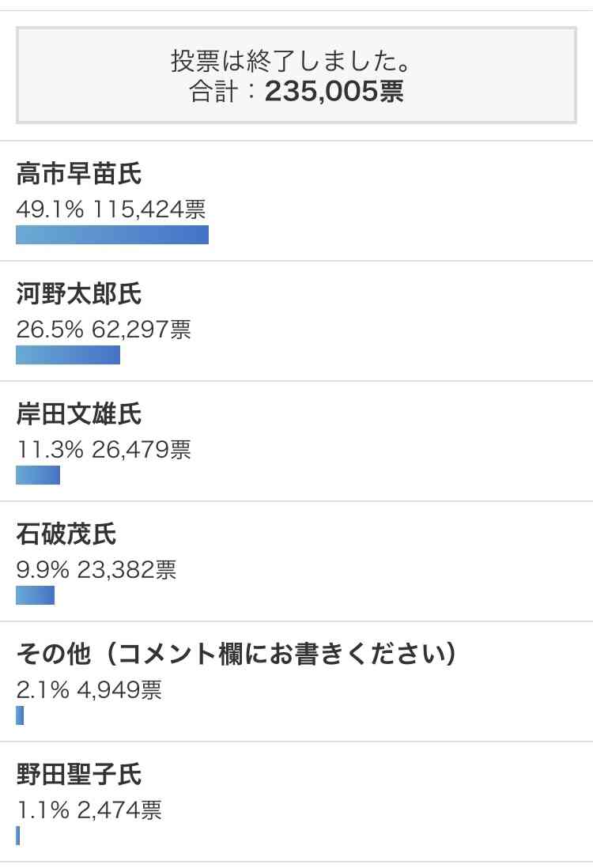Click the 11.3% blue result bar
The image size is (593, 868).
click(38, 475)
